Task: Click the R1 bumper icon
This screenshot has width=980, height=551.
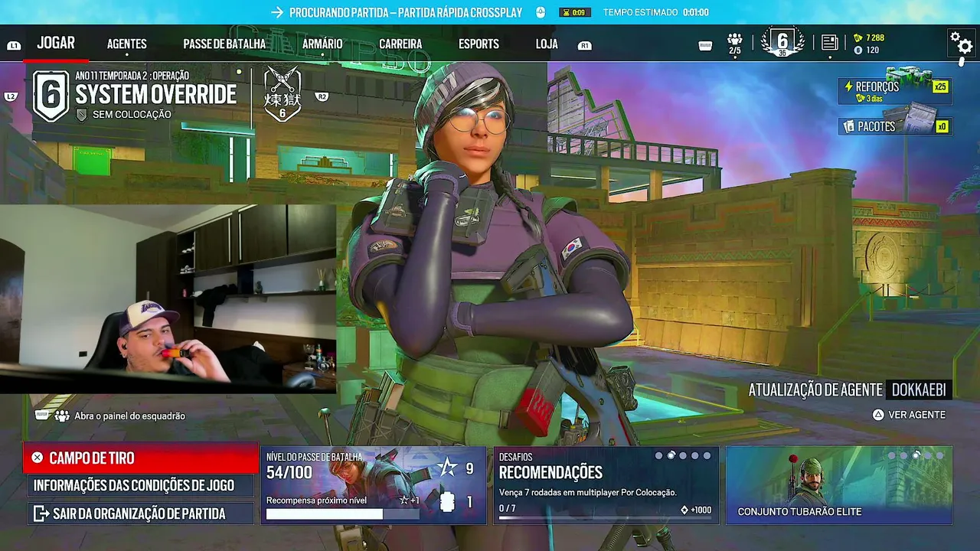Action: coord(585,46)
